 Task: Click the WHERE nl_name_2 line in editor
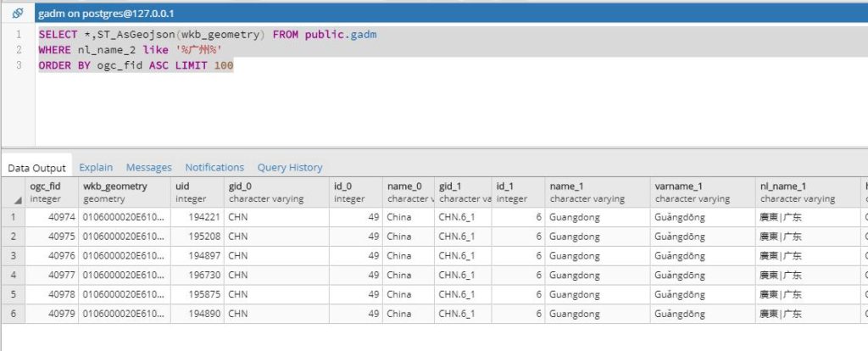point(130,50)
